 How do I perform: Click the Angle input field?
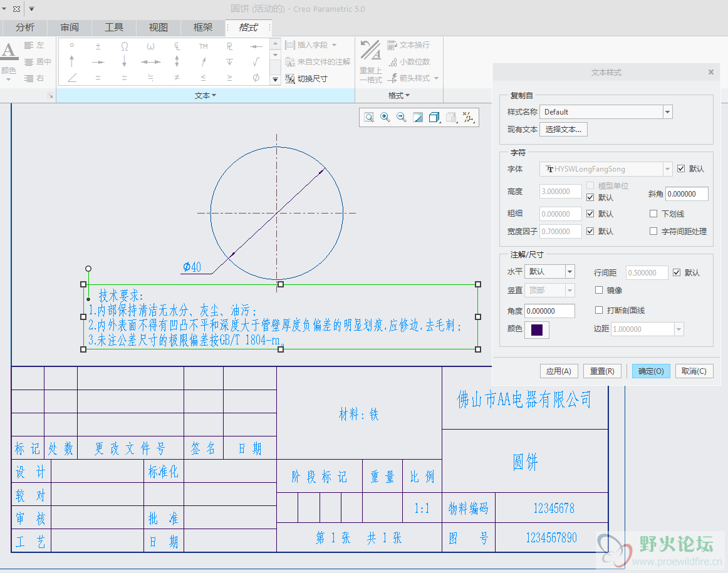(549, 311)
